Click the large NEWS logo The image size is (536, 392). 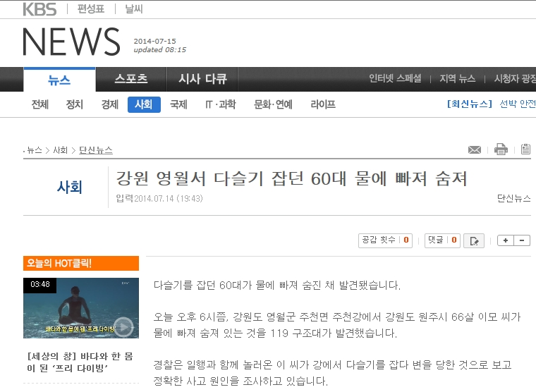pos(71,42)
